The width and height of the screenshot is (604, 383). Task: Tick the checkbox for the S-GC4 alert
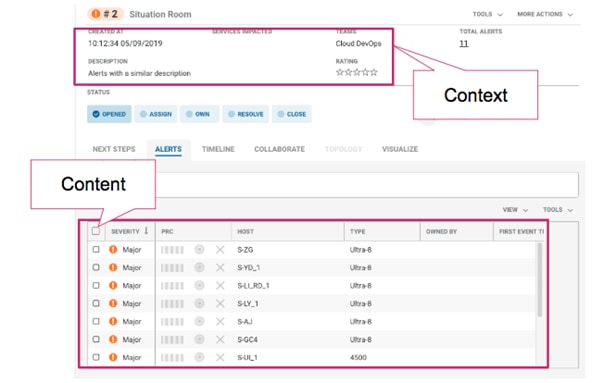96,339
